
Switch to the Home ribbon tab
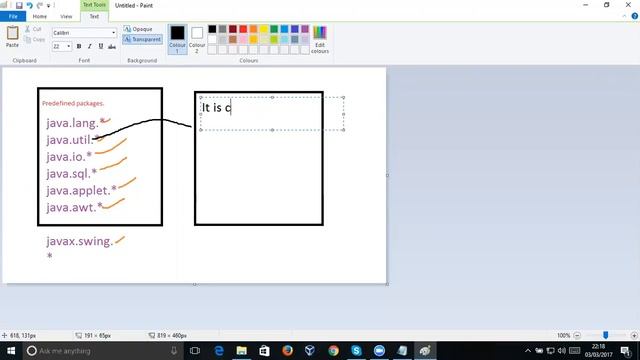click(x=40, y=16)
